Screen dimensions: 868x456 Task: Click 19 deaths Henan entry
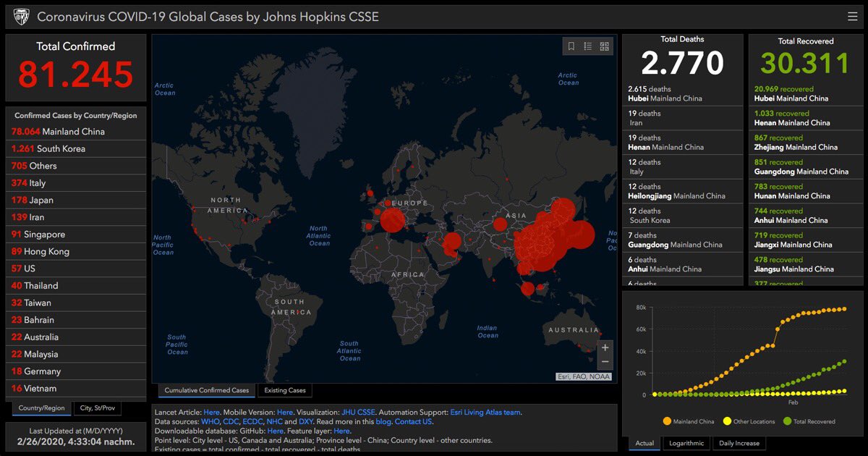click(682, 143)
